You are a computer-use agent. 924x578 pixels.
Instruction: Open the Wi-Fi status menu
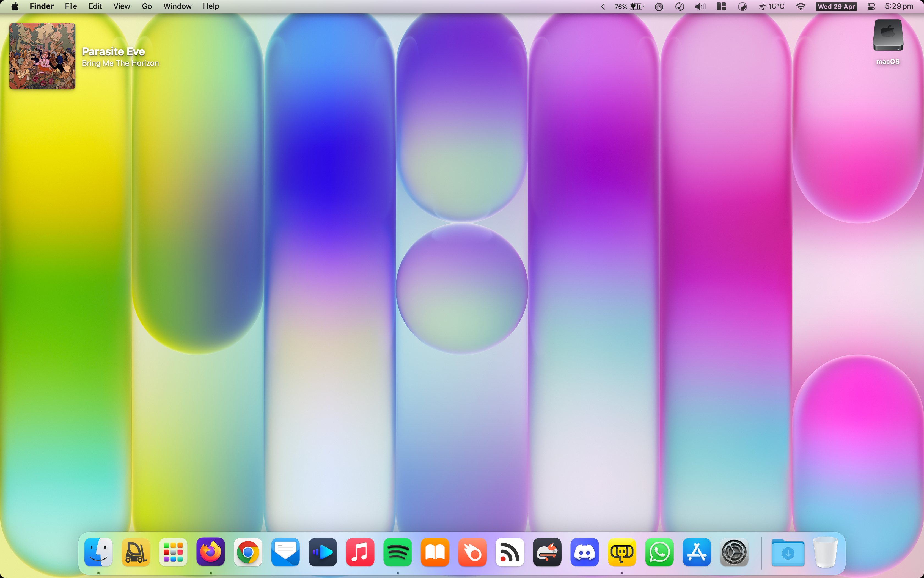click(x=801, y=7)
